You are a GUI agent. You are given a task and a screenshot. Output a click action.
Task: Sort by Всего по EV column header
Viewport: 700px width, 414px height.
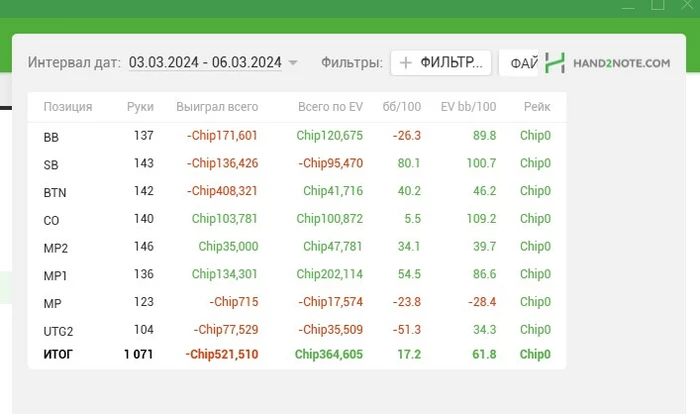pyautogui.click(x=330, y=107)
